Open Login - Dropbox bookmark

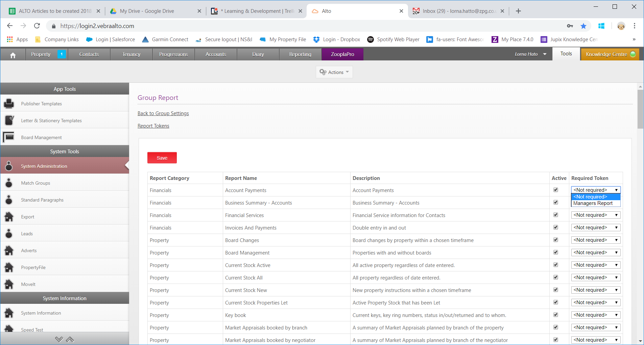337,39
